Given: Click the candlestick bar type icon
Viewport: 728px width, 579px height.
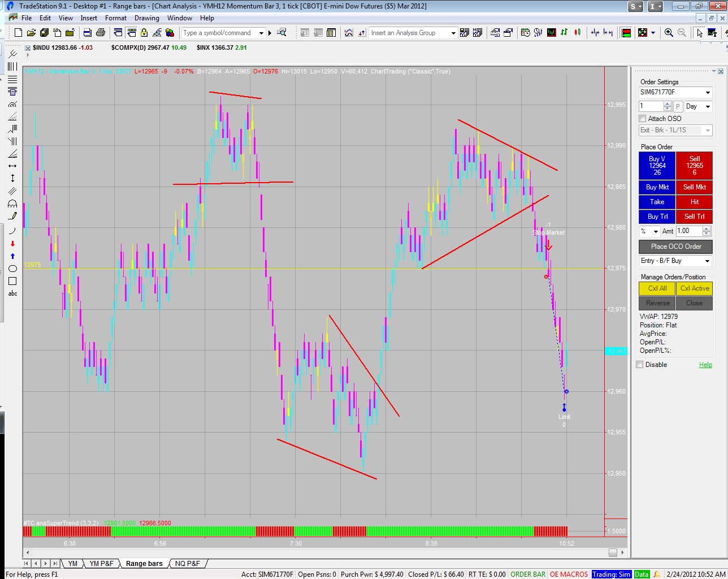Looking at the screenshot, I should [577, 33].
